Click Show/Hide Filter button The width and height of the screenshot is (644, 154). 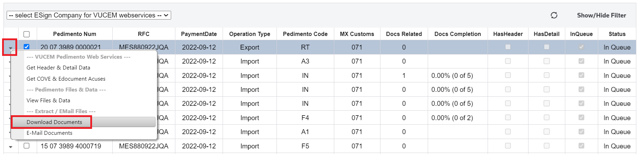(601, 15)
